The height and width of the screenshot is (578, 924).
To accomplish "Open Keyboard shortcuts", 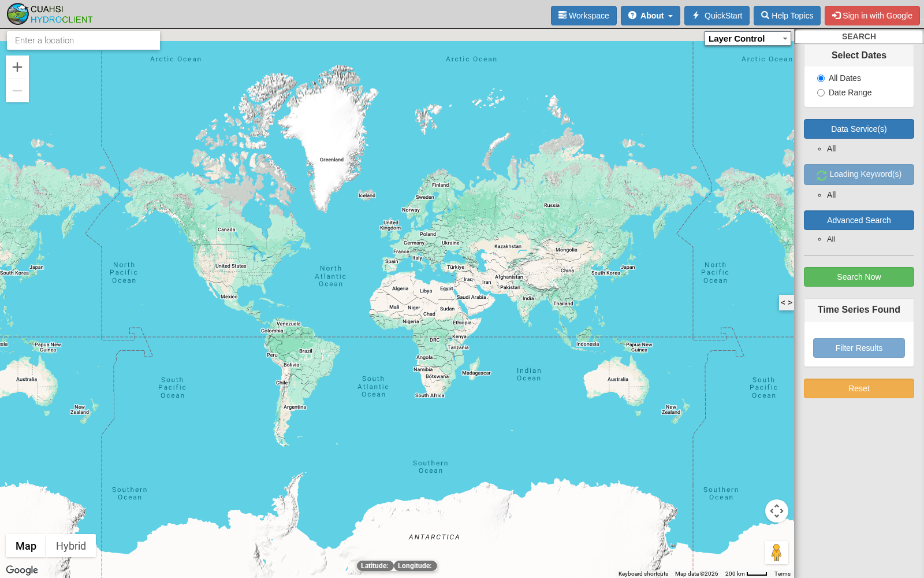I will [x=643, y=574].
